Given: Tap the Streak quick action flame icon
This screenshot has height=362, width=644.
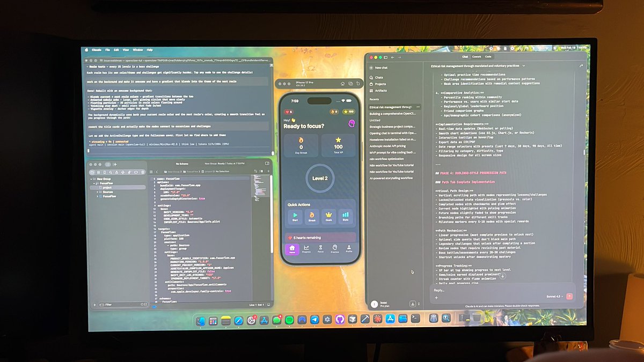Looking at the screenshot, I should click(312, 215).
